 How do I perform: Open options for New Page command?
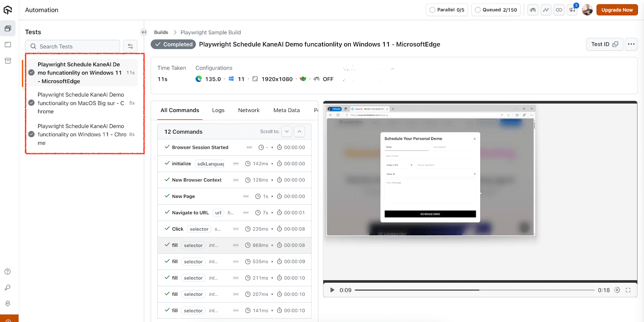coord(246,196)
